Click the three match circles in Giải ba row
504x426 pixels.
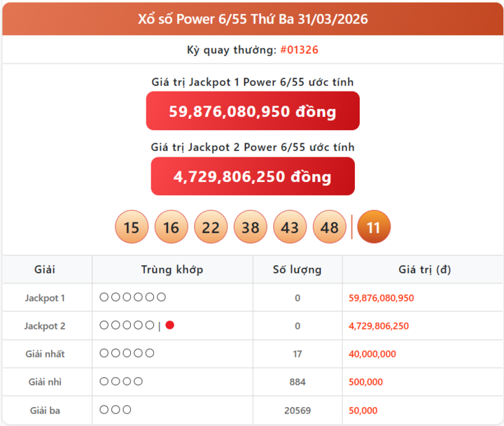[115, 410]
